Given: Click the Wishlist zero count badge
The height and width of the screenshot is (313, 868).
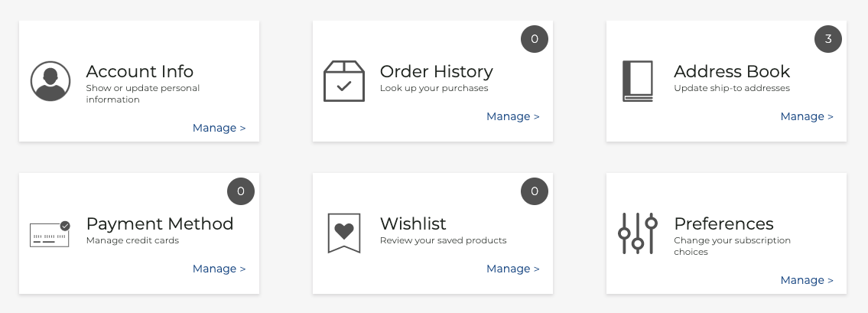Looking at the screenshot, I should [x=535, y=191].
